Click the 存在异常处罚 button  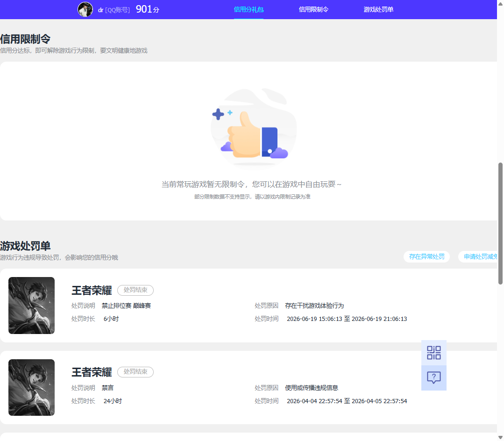[x=426, y=256]
